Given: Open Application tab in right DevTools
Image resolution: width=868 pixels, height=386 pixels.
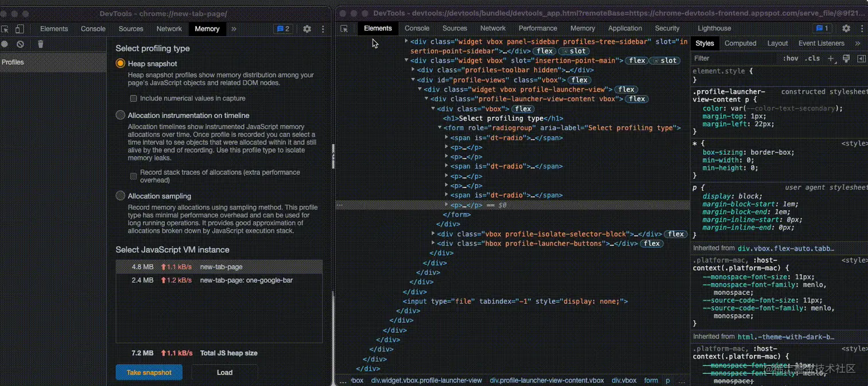Looking at the screenshot, I should pyautogui.click(x=625, y=28).
